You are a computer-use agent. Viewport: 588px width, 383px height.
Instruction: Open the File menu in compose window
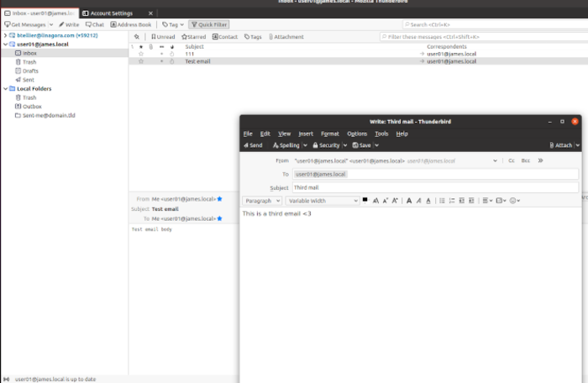[x=248, y=134]
